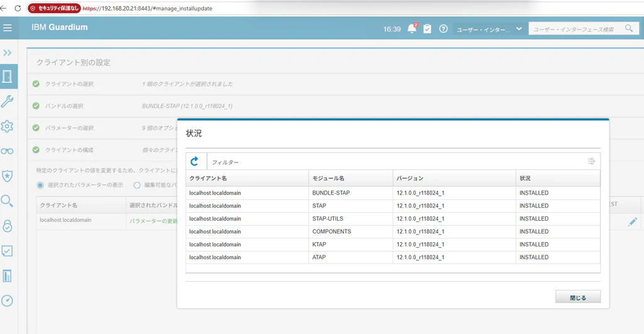Select the BUNDLE-STAP module cell
This screenshot has height=334, width=644.
(x=351, y=193)
